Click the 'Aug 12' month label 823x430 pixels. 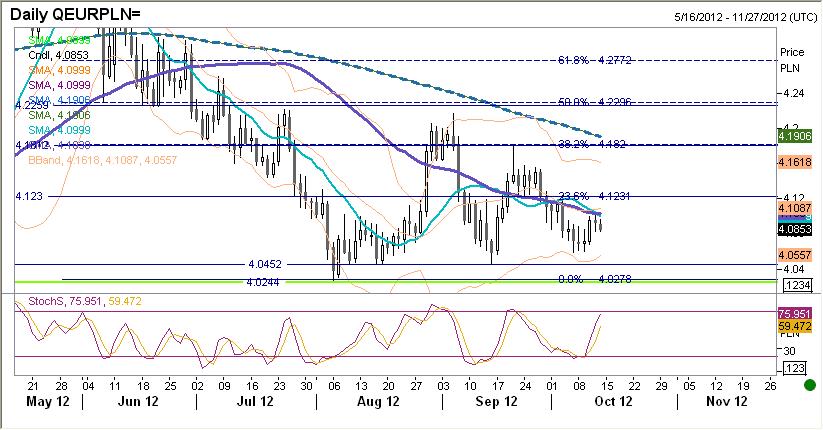click(378, 402)
